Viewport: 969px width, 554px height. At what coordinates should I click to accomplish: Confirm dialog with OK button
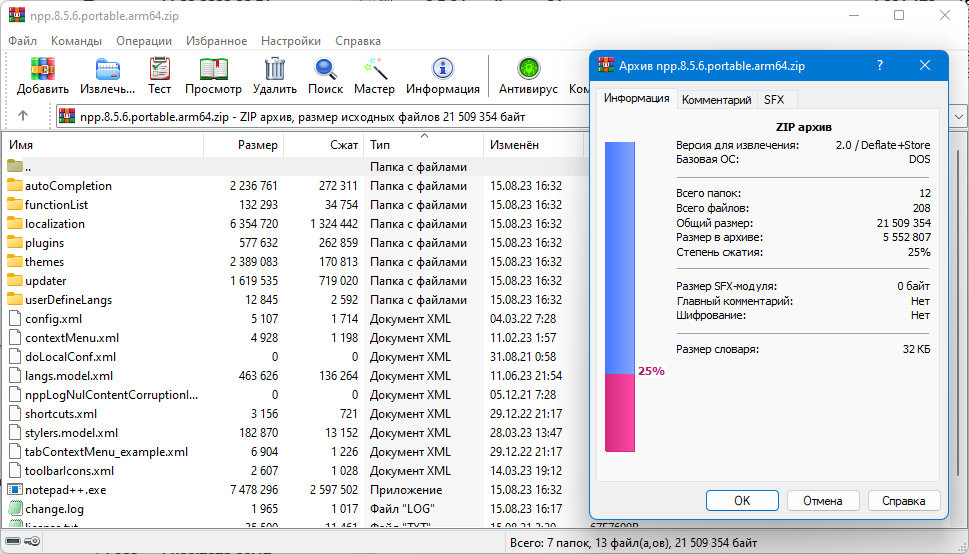coord(742,500)
